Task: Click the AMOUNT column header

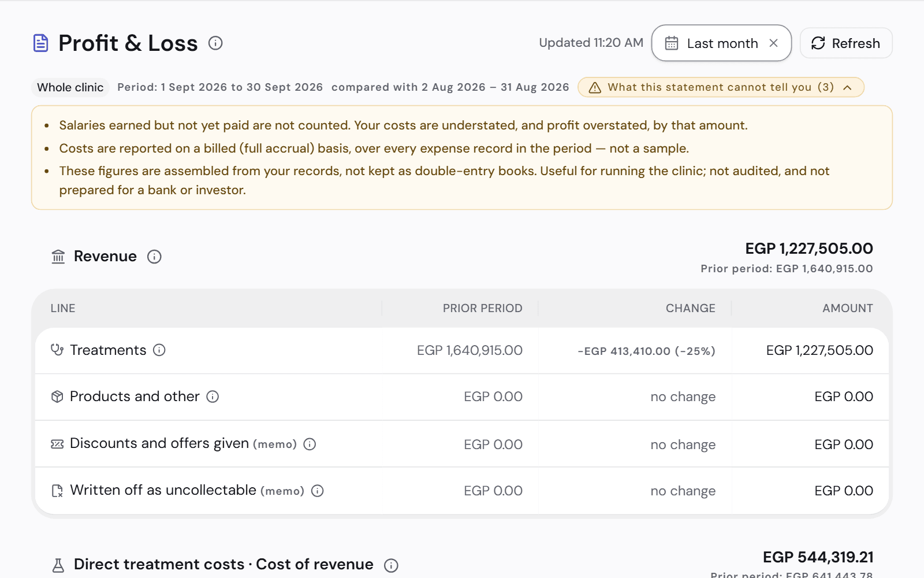Action: 848,308
